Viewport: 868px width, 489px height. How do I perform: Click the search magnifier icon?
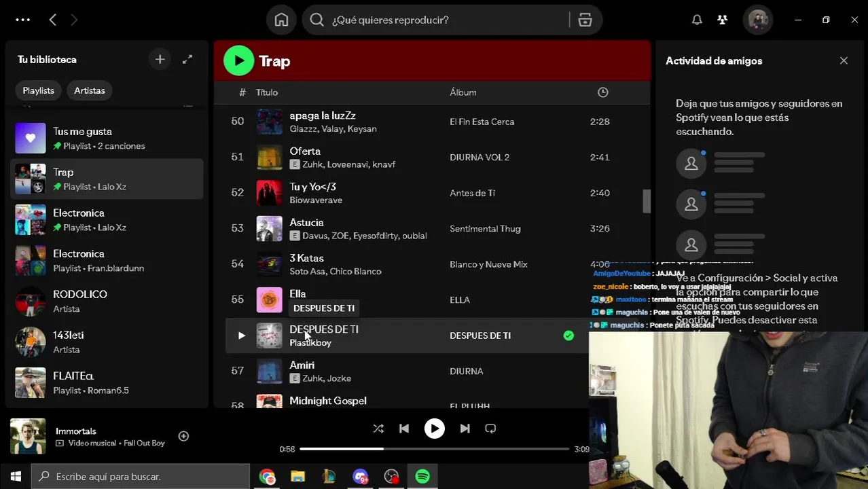317,20
